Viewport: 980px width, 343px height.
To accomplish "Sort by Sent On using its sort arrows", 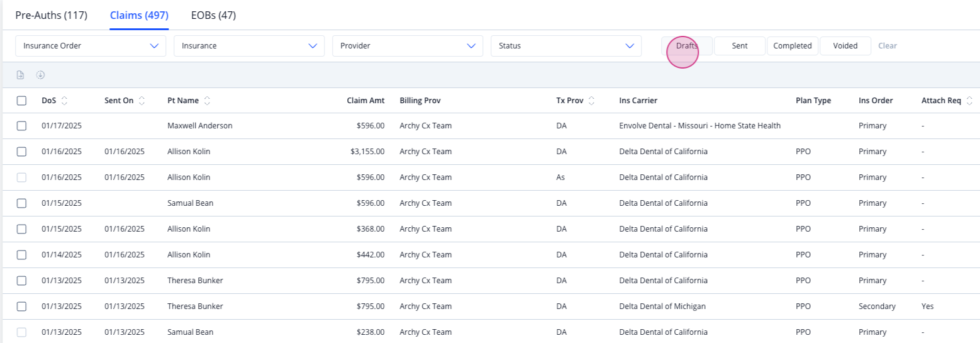I will pos(142,101).
